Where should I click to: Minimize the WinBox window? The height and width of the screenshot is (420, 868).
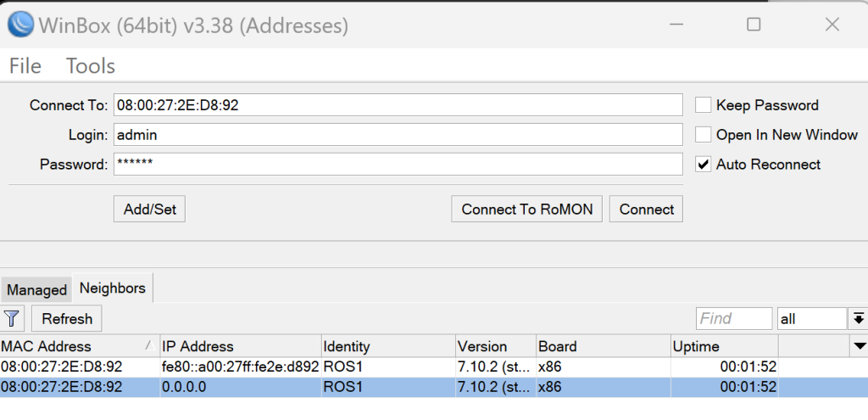pyautogui.click(x=677, y=25)
